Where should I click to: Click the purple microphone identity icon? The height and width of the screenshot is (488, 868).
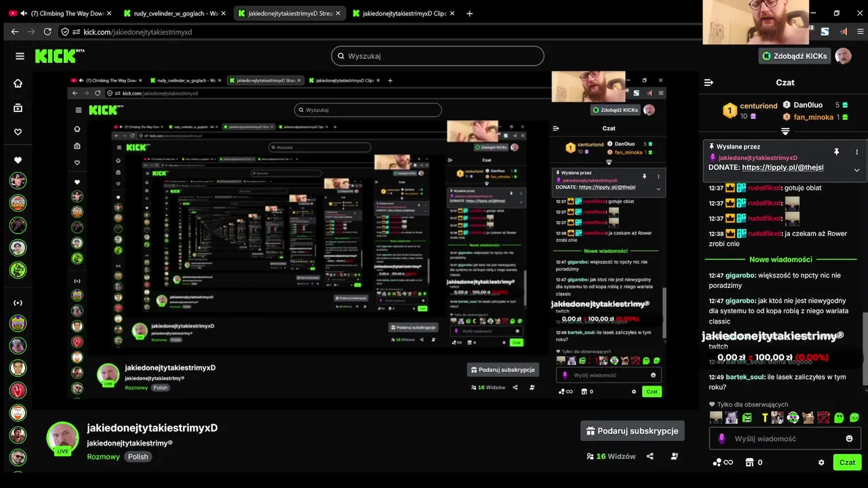(x=721, y=439)
